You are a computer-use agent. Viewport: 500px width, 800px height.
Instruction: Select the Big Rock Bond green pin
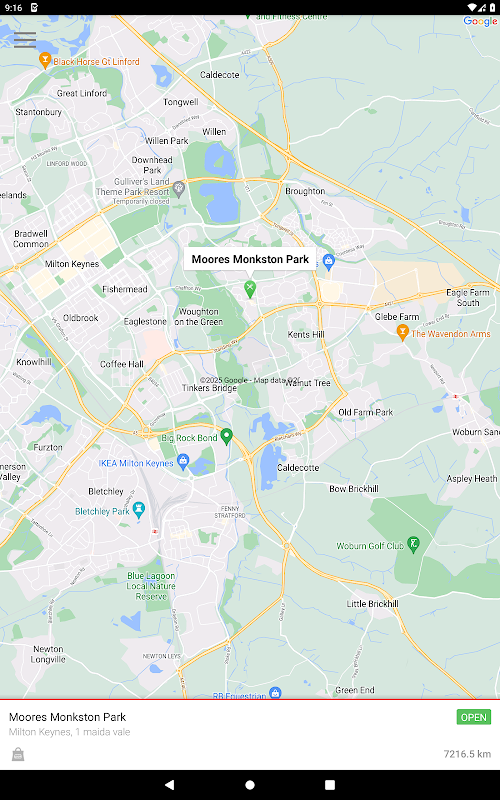point(227,437)
